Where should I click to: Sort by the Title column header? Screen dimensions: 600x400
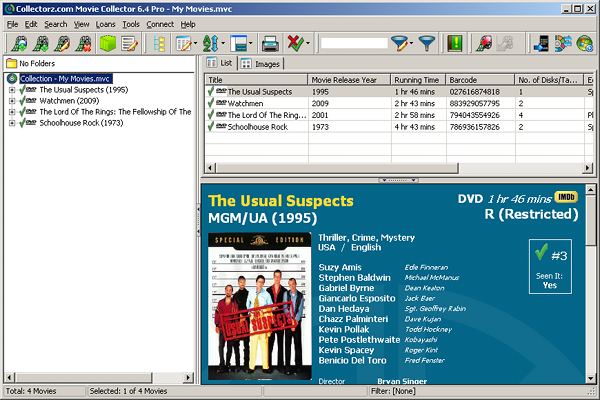coord(256,80)
